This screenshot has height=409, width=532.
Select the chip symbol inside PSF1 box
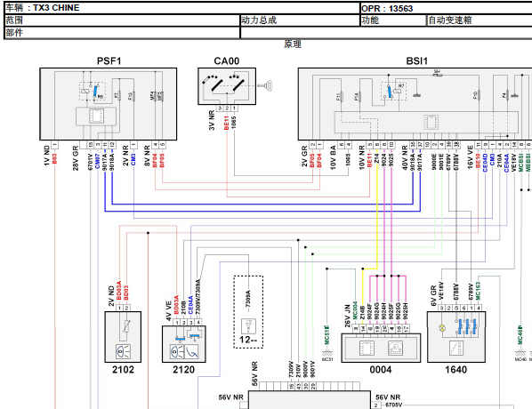point(96,116)
